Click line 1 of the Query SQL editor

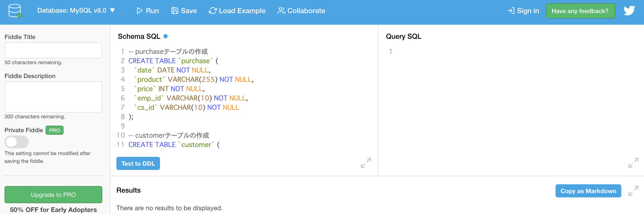511,52
